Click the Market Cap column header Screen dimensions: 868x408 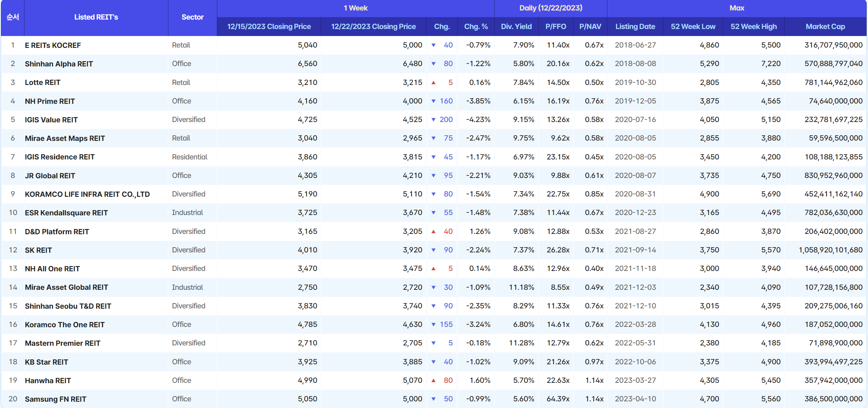825,27
